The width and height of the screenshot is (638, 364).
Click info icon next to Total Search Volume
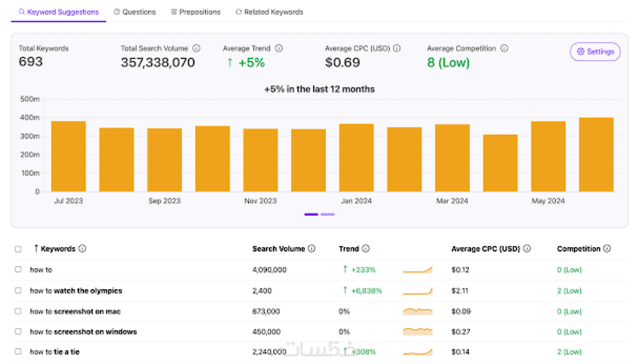196,48
